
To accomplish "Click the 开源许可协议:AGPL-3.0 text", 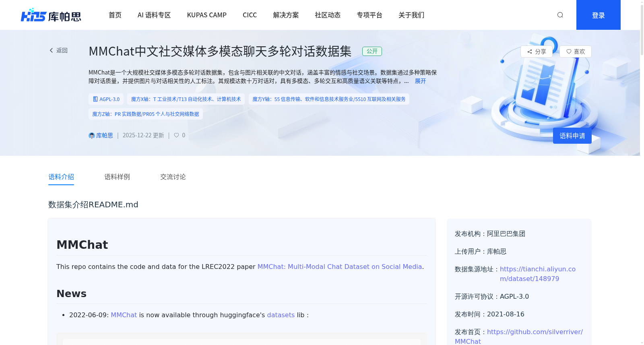I will (492, 296).
